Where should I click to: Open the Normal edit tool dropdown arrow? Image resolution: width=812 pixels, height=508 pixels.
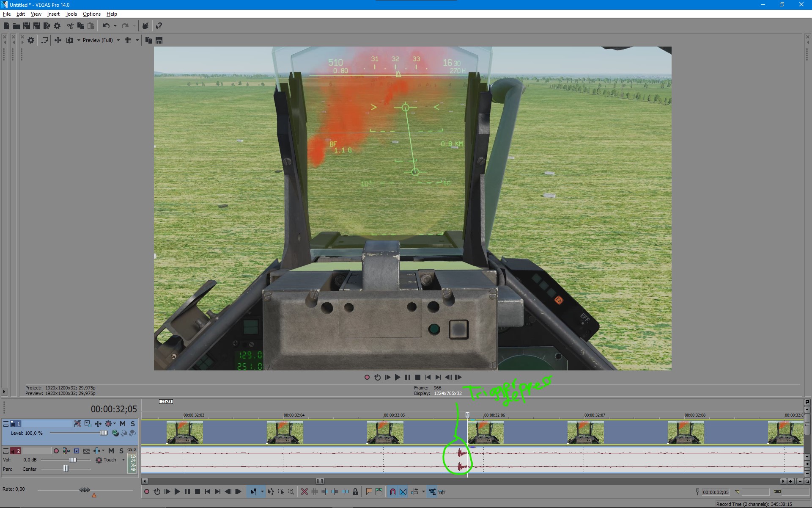[x=262, y=492]
